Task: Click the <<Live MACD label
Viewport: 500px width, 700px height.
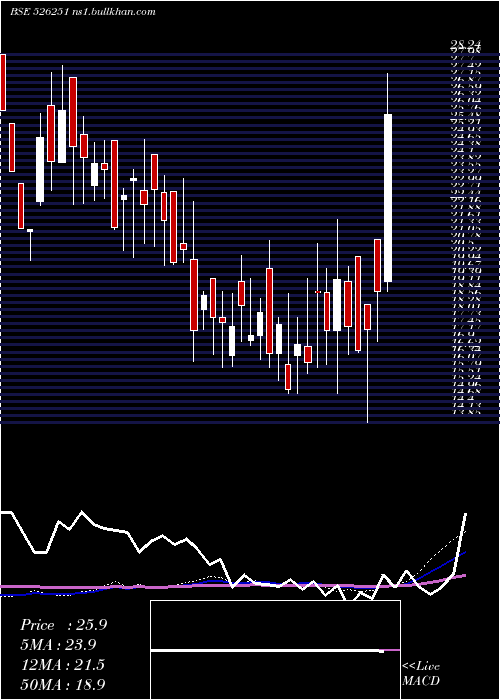Action: click(x=421, y=674)
